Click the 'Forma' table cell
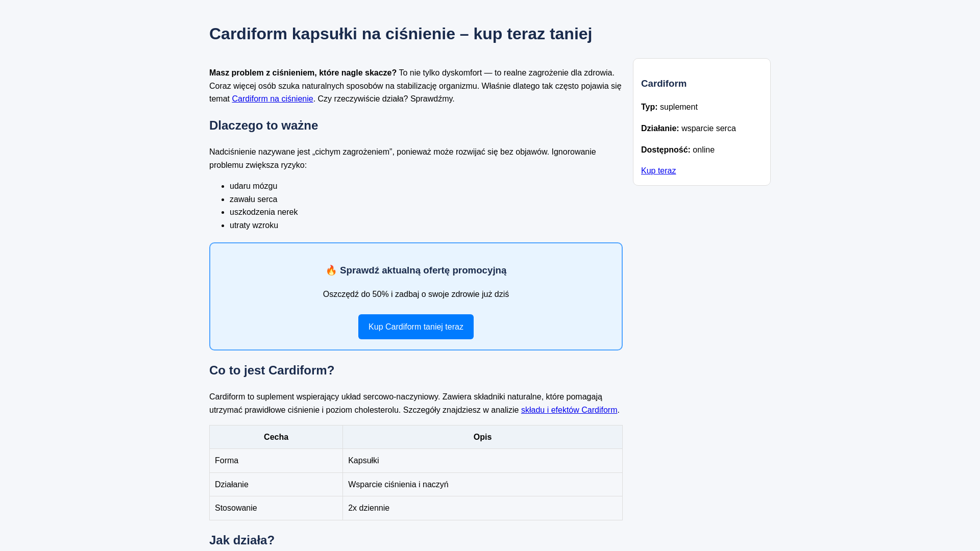The width and height of the screenshot is (980, 551). click(276, 461)
